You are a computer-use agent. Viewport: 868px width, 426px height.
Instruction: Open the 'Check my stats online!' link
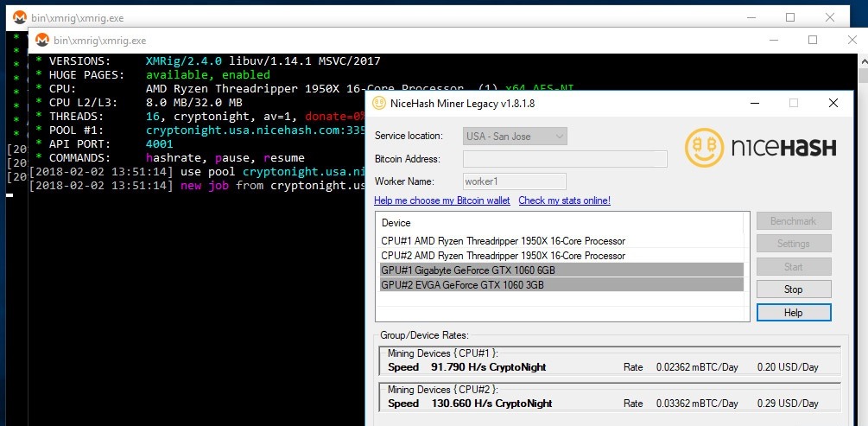point(564,200)
